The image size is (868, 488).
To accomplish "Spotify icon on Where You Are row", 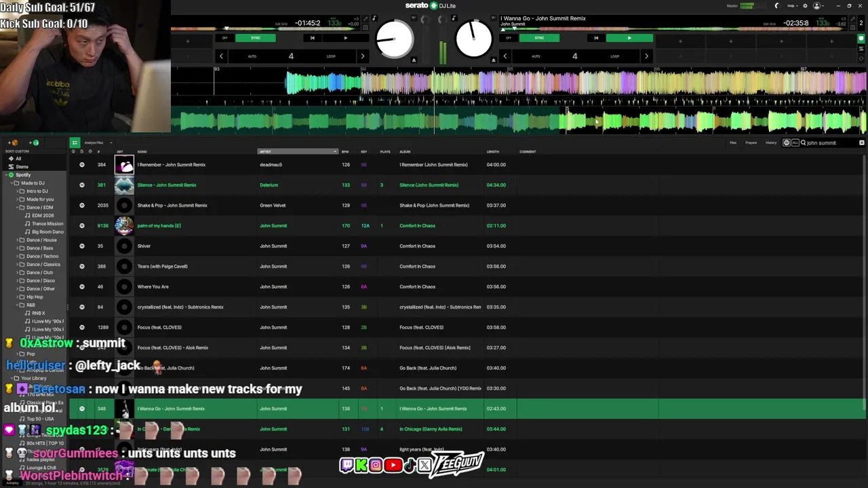I will point(82,287).
